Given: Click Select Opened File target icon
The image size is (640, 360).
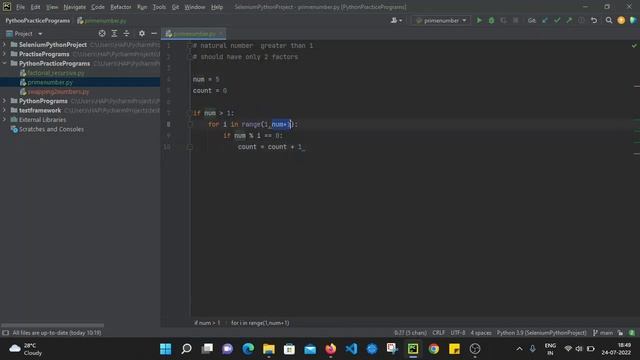Looking at the screenshot, I should pos(102,33).
